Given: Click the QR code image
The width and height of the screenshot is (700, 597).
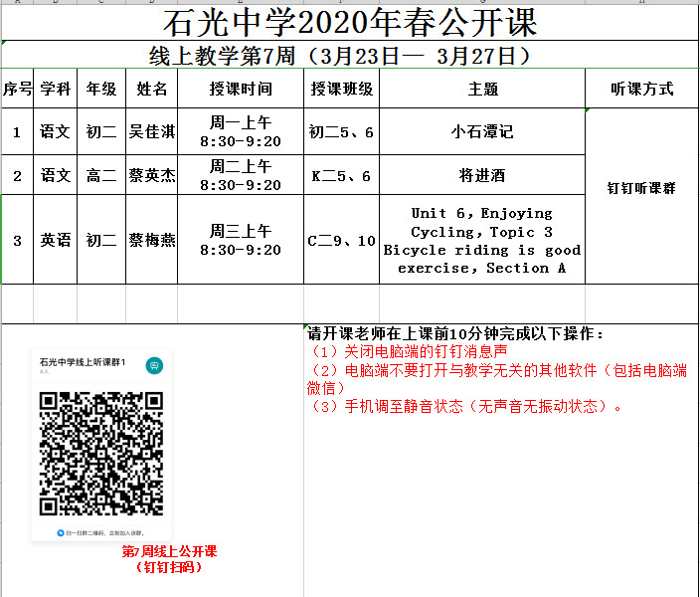Looking at the screenshot, I should coord(100,454).
